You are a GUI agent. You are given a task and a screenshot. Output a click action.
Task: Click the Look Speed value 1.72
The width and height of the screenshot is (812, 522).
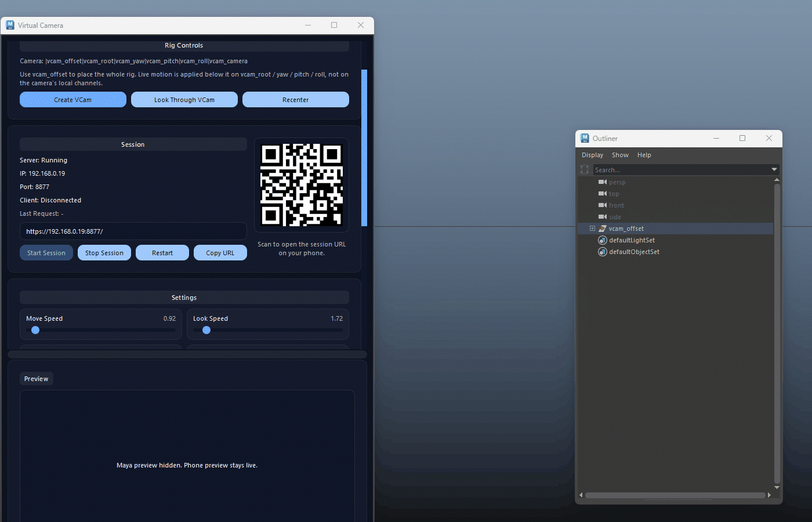click(337, 318)
